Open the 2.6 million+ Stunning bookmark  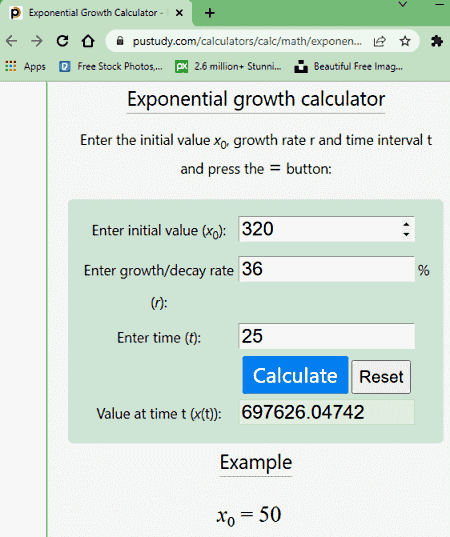click(228, 66)
